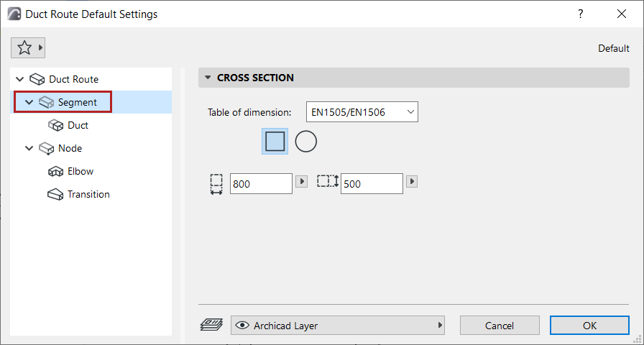Click the Elbow icon in tree

click(x=56, y=171)
